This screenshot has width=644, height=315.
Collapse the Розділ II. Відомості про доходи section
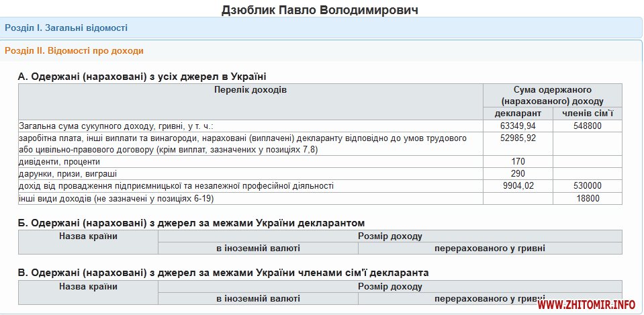(x=74, y=50)
